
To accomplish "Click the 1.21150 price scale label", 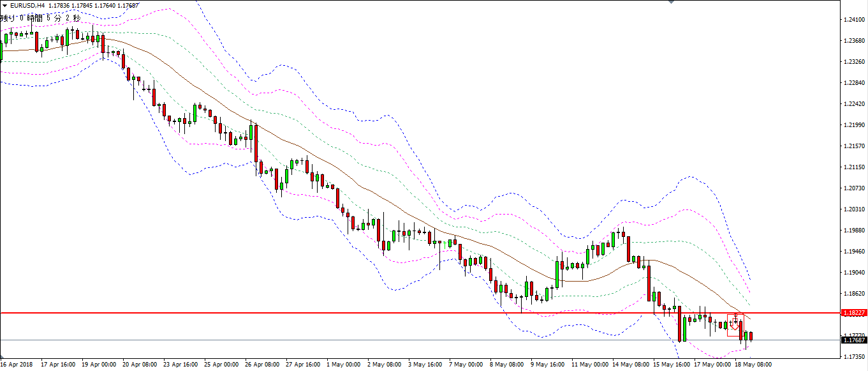I will (853, 167).
